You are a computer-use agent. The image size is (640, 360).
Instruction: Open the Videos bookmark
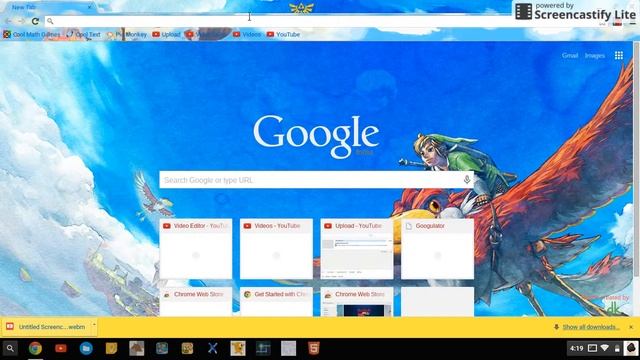point(247,35)
